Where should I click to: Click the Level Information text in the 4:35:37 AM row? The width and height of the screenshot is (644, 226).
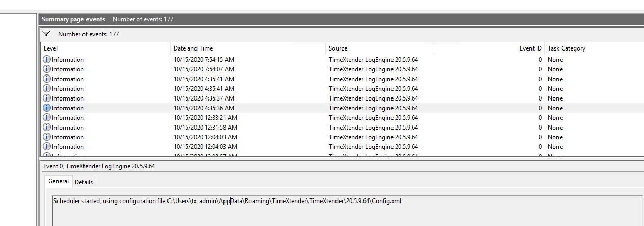point(68,98)
